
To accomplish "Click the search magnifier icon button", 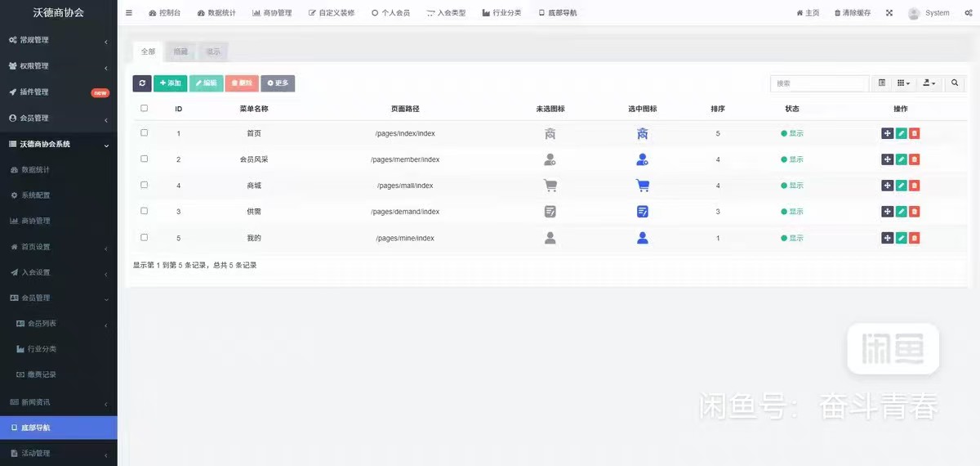I will pos(954,83).
